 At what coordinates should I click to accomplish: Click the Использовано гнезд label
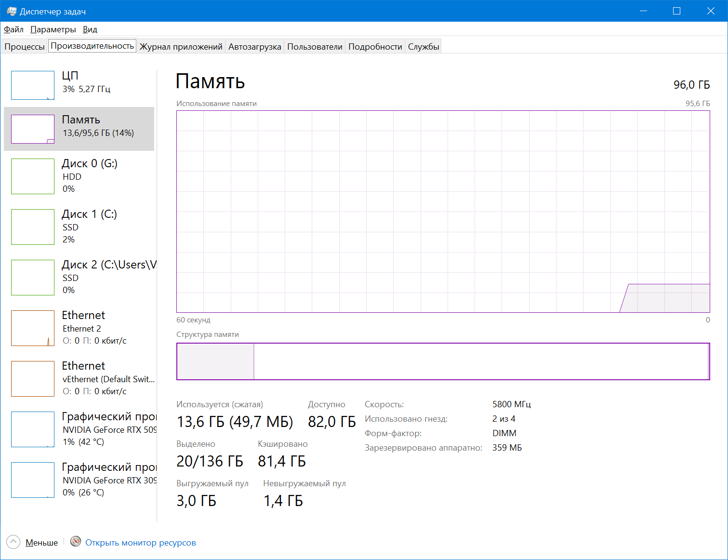tap(406, 419)
